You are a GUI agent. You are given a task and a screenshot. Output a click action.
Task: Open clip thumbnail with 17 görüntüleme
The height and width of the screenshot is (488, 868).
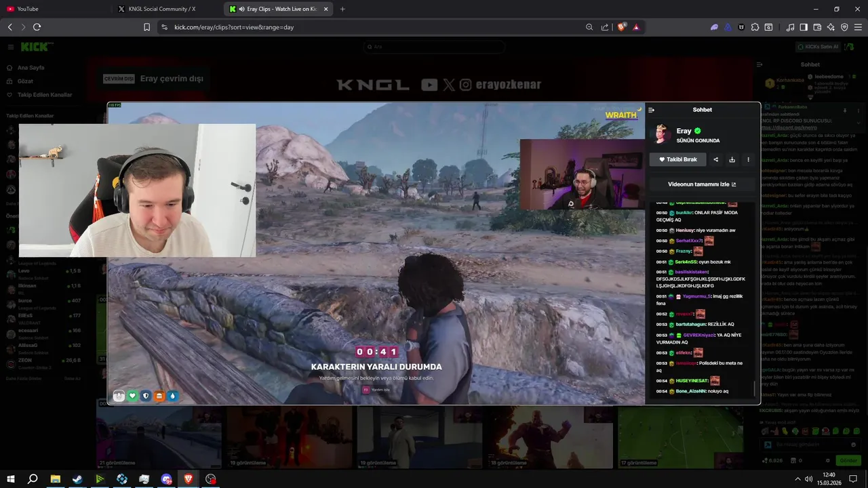click(x=680, y=437)
